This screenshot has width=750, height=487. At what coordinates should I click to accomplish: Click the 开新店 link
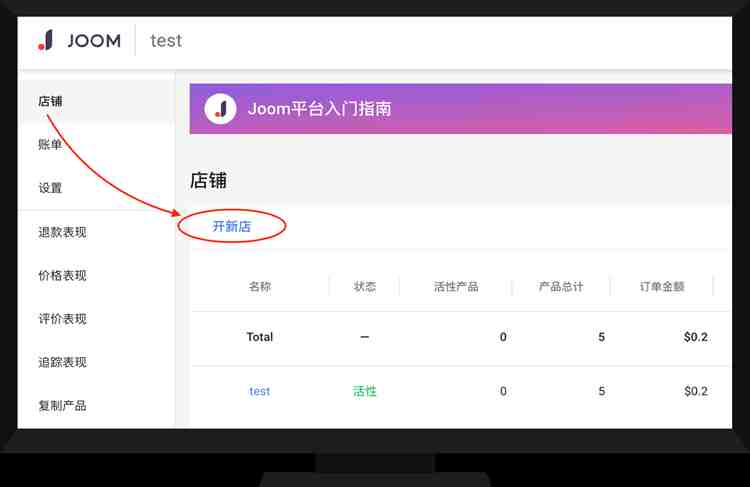click(x=232, y=226)
